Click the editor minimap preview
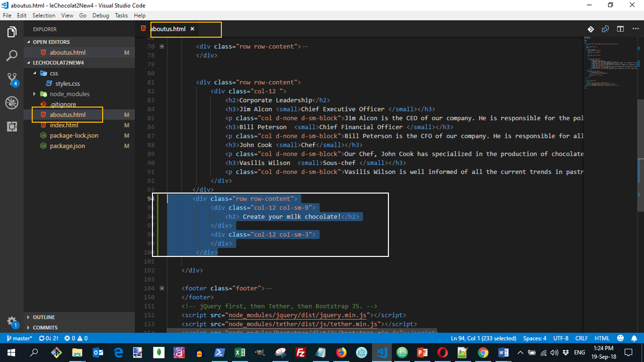 click(610, 63)
